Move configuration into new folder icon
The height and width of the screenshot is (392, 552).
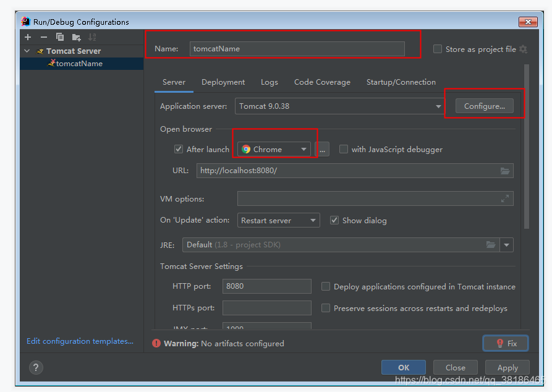[x=76, y=37]
